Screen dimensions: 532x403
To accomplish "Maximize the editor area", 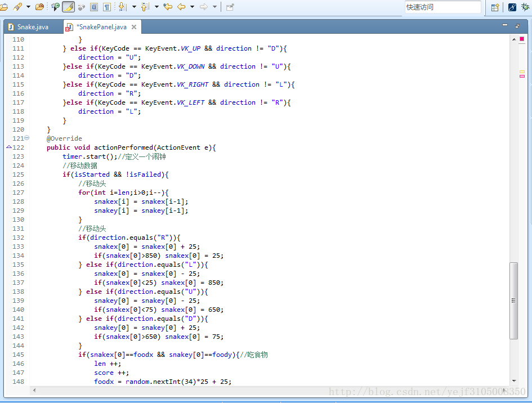I will tap(517, 25).
